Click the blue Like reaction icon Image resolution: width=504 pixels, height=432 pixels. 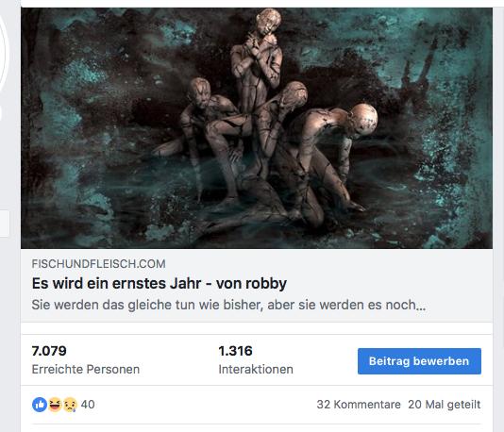point(40,405)
